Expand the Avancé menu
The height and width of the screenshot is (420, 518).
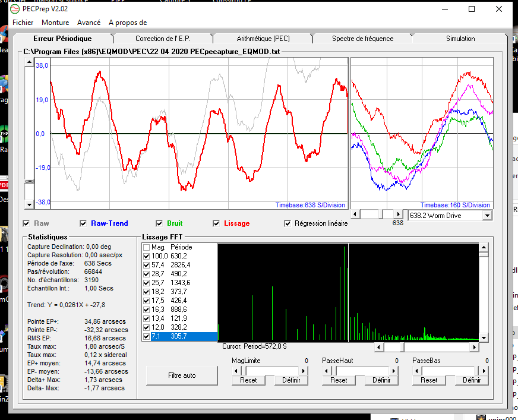89,23
